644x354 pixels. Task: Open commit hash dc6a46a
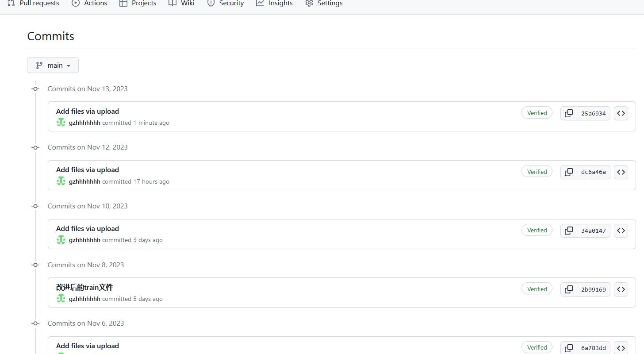tap(594, 172)
